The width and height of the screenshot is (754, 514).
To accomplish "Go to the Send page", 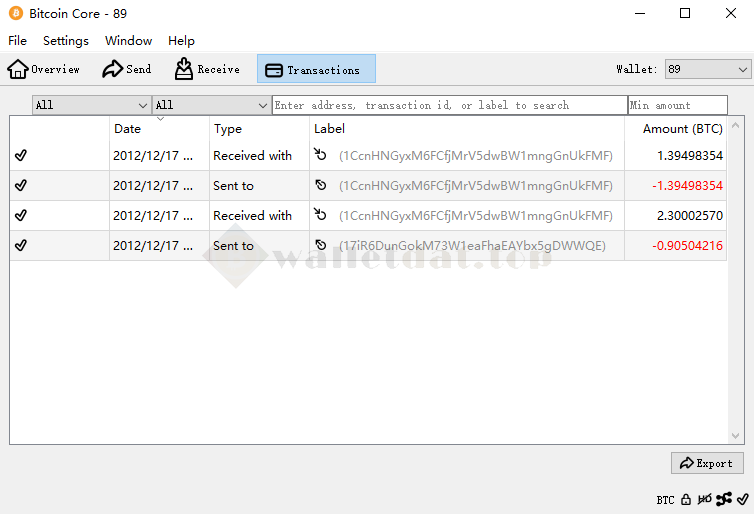I will [x=127, y=69].
